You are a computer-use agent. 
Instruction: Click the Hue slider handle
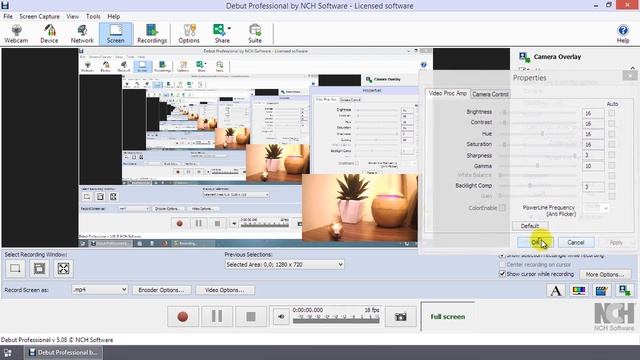(542, 133)
